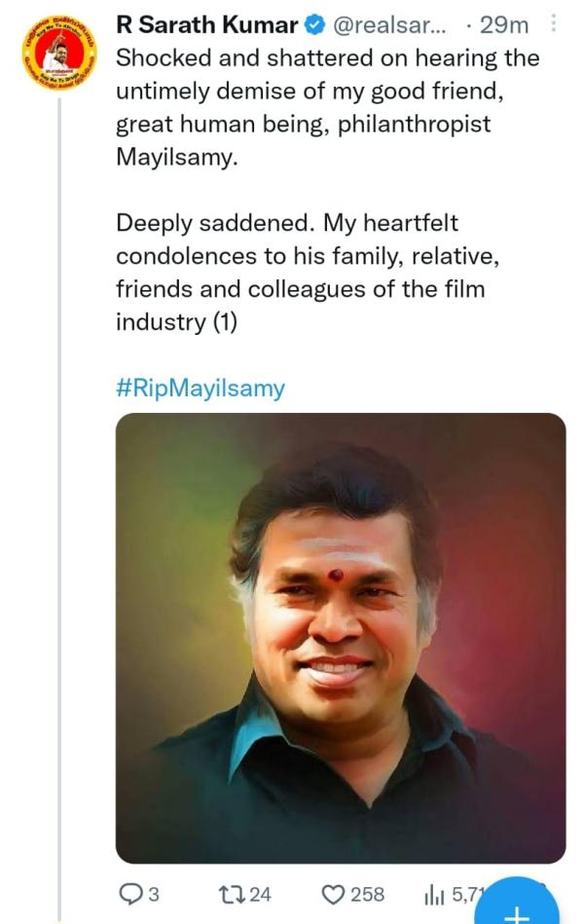Screen dimensions: 584x924
Task: Click the retweet count 24
Action: [261, 894]
